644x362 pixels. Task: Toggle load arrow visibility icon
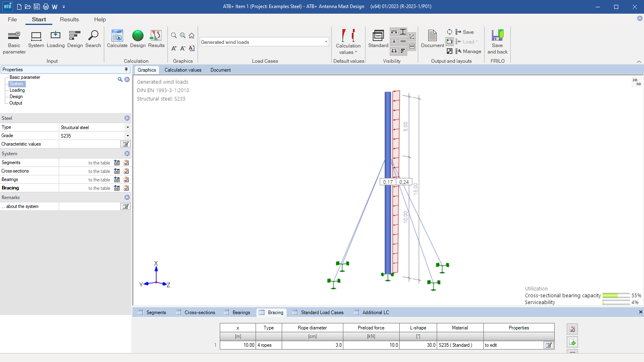point(394,41)
